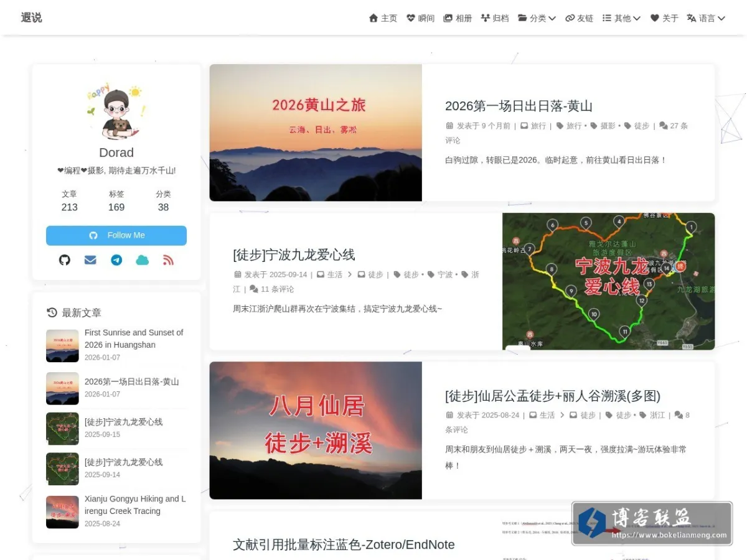Click sidebar thumbnail for Xianju Gongyu post
This screenshot has height=560, width=747.
[x=62, y=512]
